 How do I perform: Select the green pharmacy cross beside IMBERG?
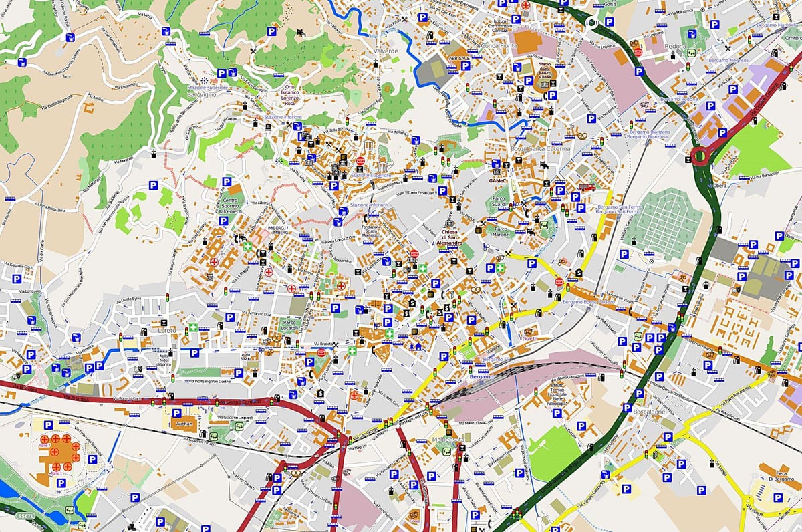(x=247, y=247)
